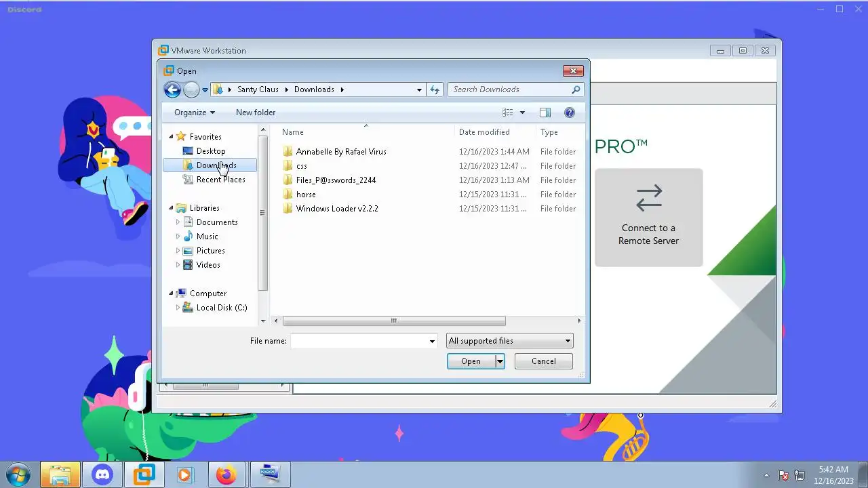Screen dimensions: 868x488
Task: Click the blue Help question mark icon
Action: click(570, 113)
